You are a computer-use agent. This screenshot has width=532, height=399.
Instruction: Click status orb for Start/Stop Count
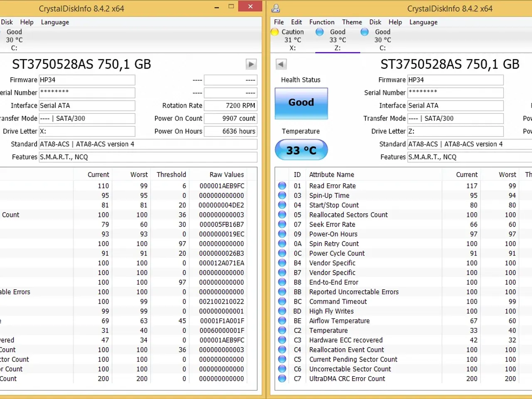[282, 205]
